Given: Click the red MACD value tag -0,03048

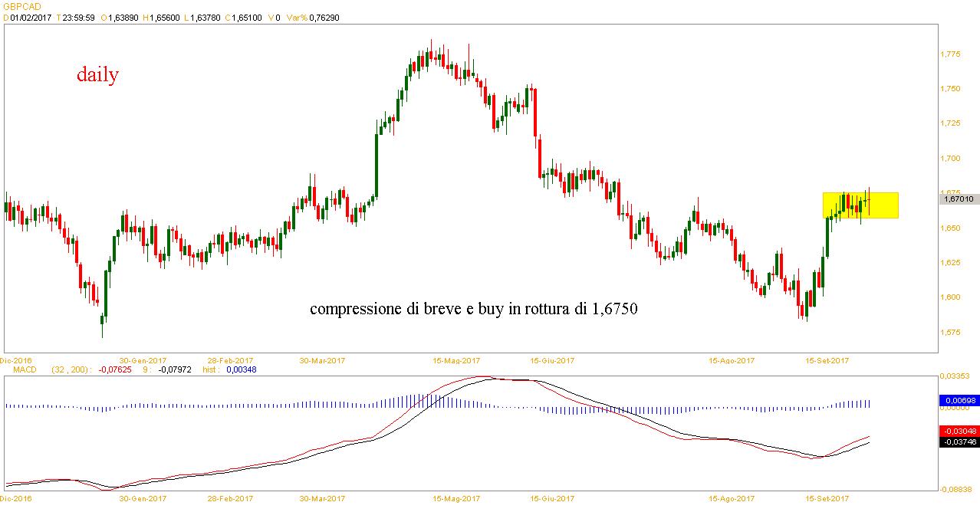Looking at the screenshot, I should pos(959,432).
